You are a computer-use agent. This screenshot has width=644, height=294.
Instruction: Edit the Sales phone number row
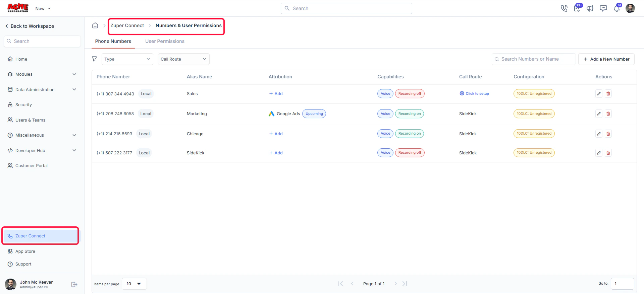click(599, 94)
